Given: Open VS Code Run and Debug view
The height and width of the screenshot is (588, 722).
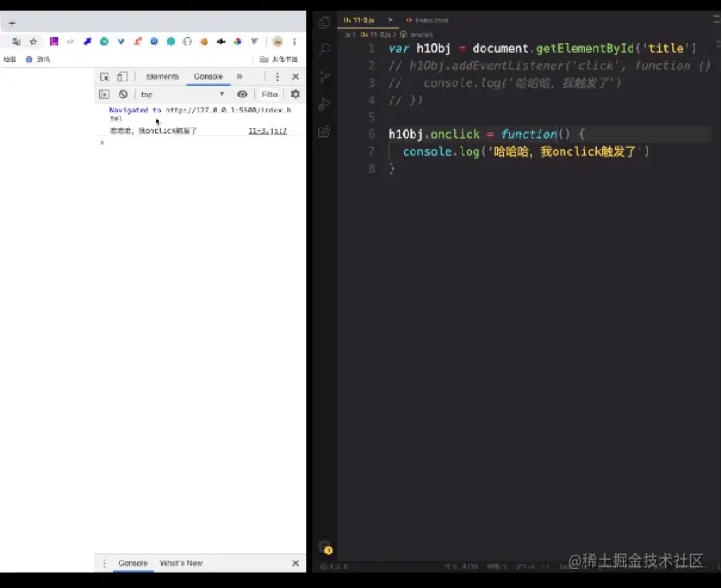Looking at the screenshot, I should [324, 104].
